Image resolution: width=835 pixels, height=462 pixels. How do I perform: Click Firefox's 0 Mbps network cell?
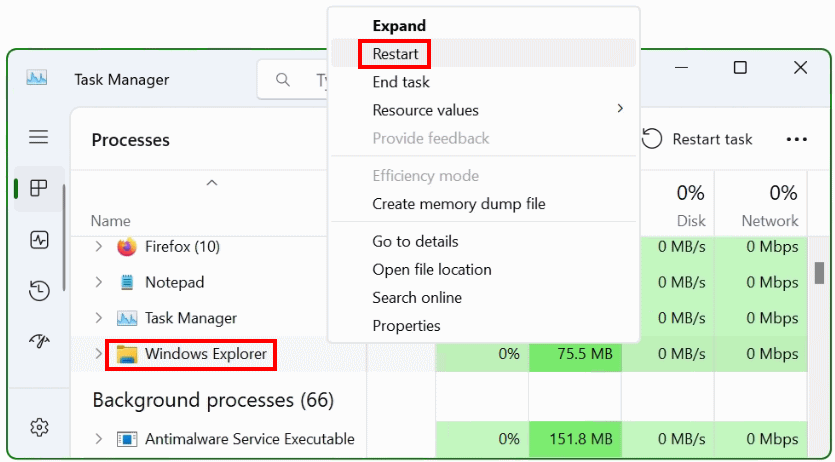point(761,247)
